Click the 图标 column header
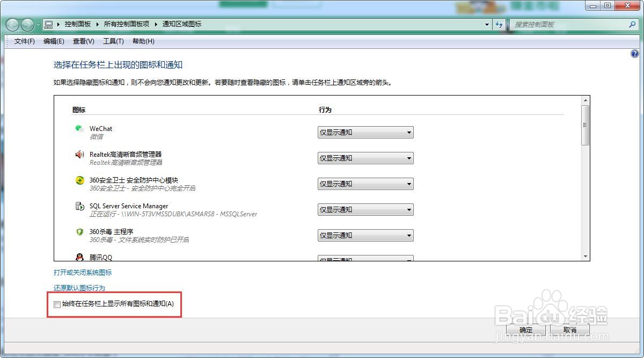This screenshot has width=644, height=358. 79,109
